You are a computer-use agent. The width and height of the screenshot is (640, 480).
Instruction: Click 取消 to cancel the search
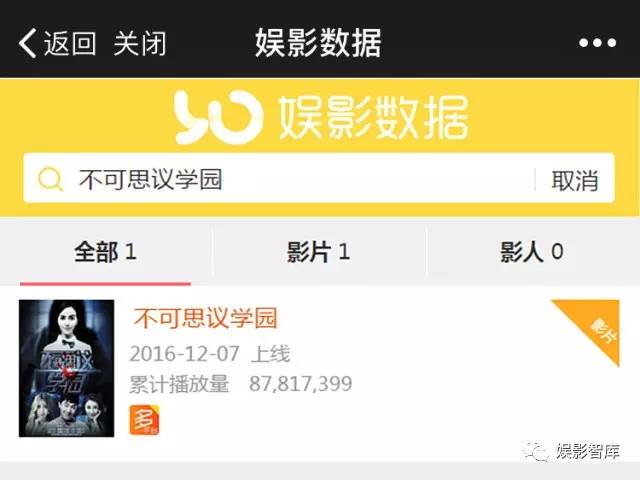(x=575, y=180)
